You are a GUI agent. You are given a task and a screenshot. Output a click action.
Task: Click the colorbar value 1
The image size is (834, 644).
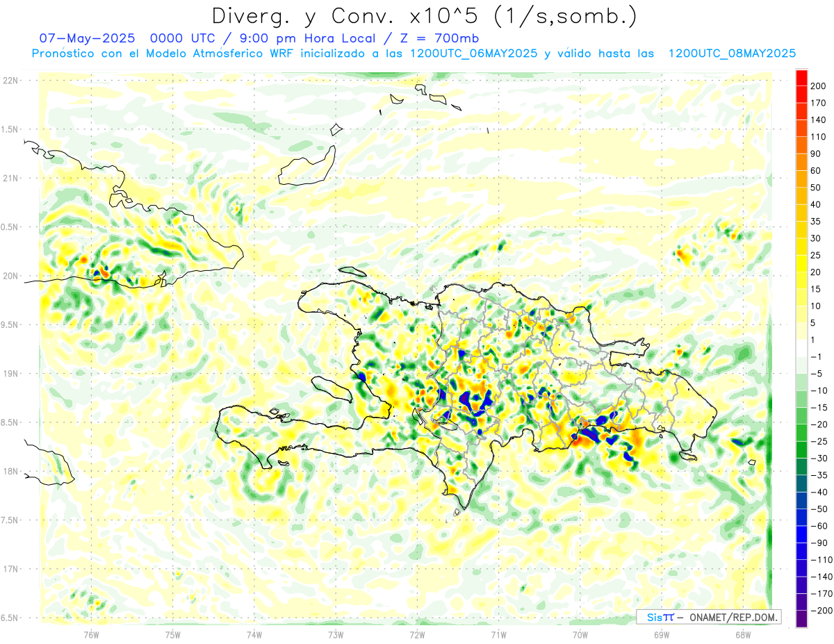coord(812,340)
